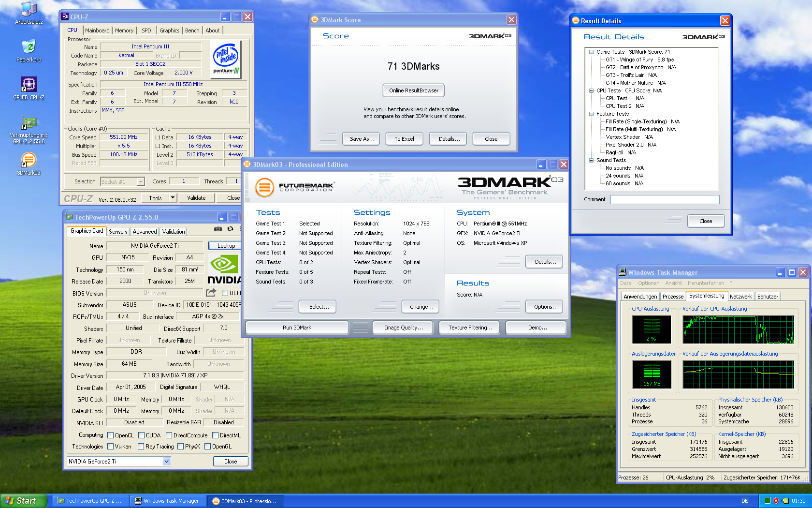
Task: Click the GPU-Z title bar icon
Action: (x=69, y=217)
